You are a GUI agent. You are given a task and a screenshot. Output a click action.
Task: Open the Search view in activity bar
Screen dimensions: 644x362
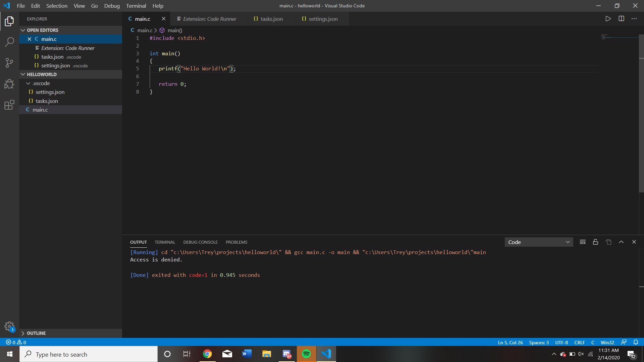pyautogui.click(x=9, y=42)
